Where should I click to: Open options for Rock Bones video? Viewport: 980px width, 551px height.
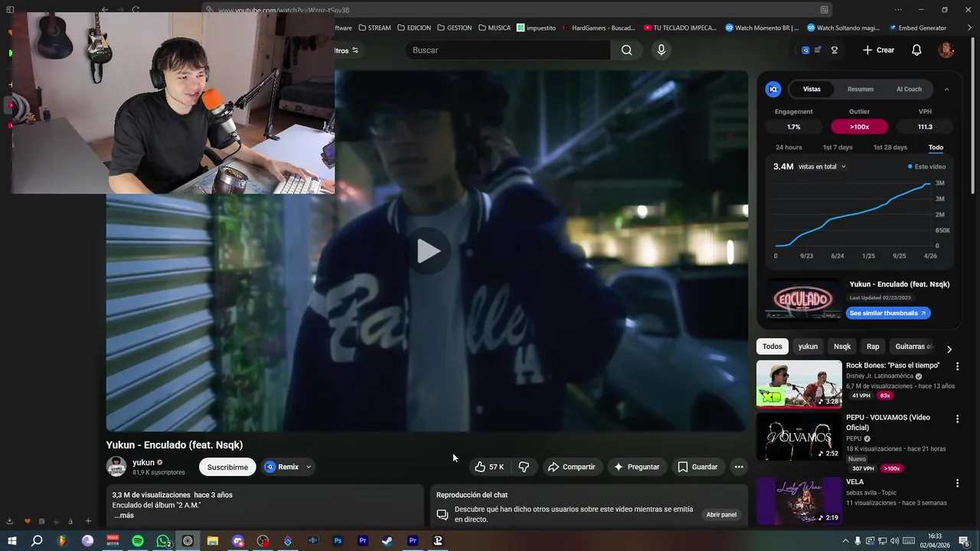[x=957, y=367]
